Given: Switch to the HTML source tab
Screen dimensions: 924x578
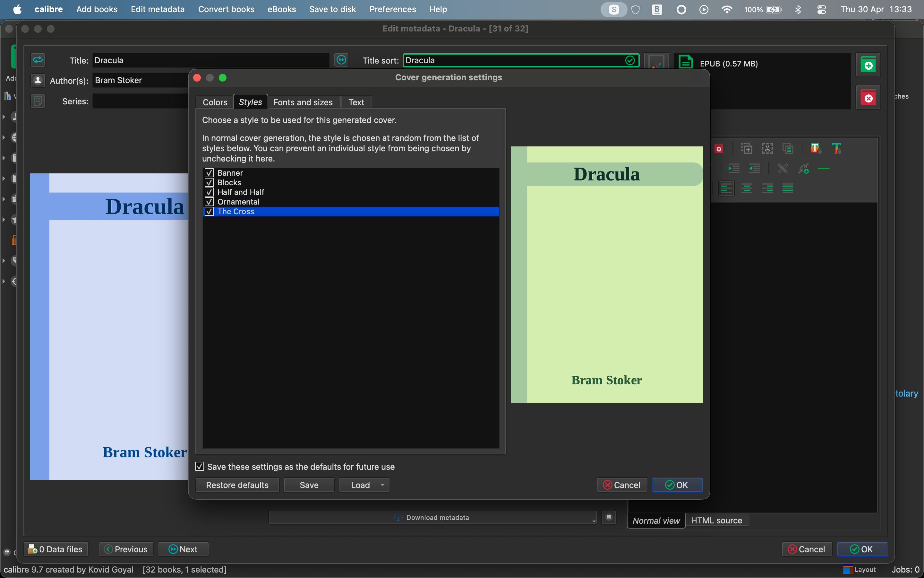Looking at the screenshot, I should click(x=717, y=520).
